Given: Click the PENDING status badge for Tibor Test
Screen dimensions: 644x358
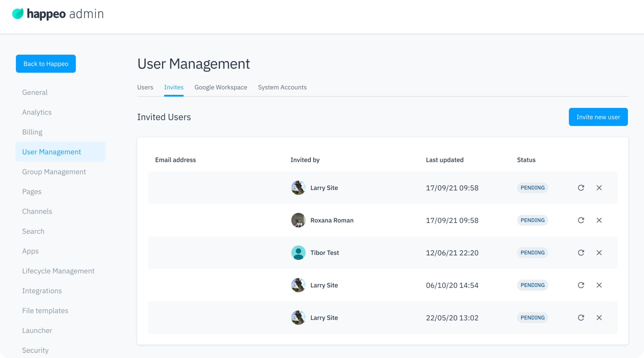Looking at the screenshot, I should pos(532,253).
